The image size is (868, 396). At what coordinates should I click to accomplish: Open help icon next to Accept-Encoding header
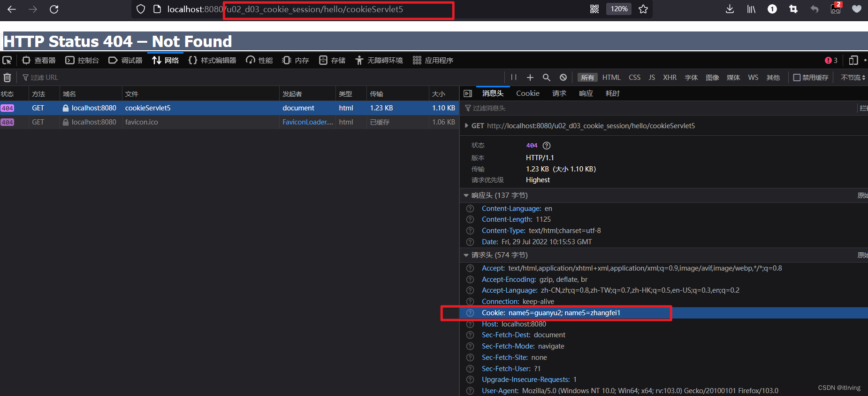point(470,280)
